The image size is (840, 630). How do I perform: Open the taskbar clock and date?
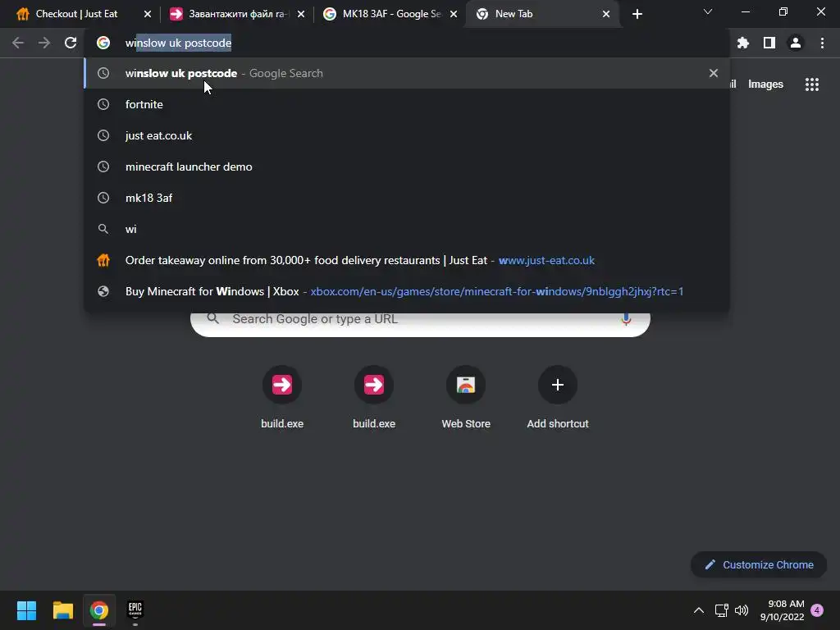pos(782,610)
